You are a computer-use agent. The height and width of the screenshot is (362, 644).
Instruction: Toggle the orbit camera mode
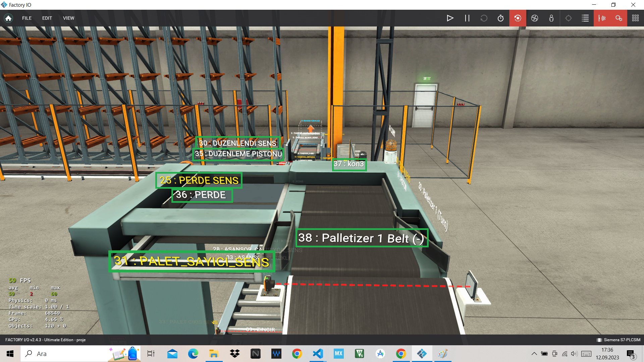[518, 18]
